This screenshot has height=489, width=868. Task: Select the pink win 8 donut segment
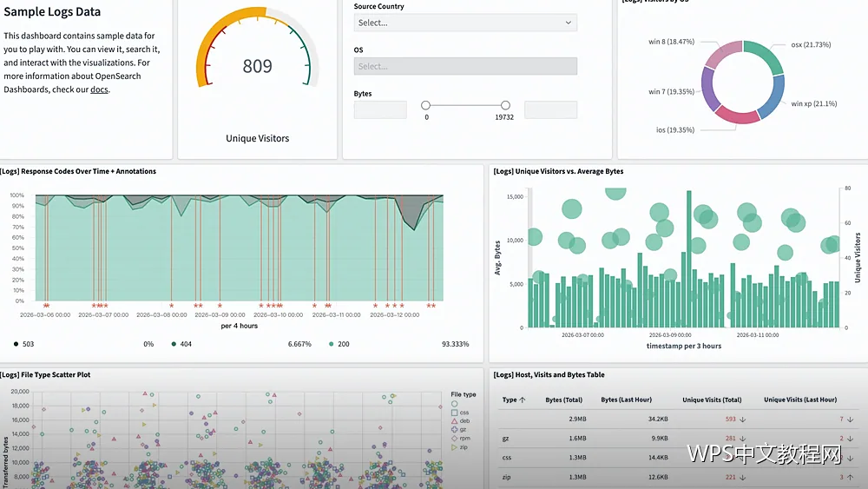point(722,53)
